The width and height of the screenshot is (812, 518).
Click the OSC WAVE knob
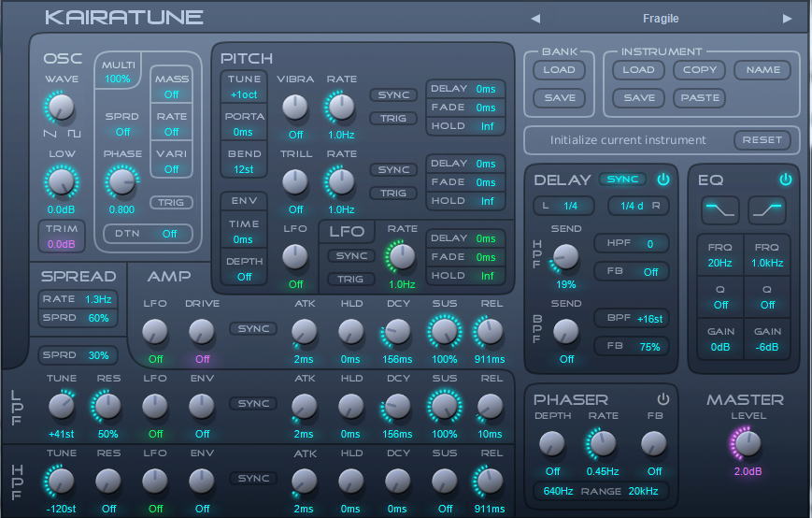tap(61, 108)
